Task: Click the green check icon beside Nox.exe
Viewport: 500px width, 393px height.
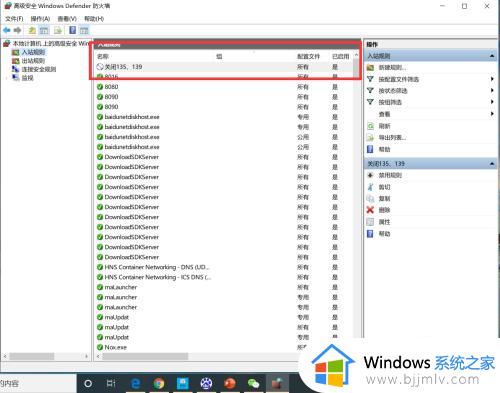Action: pos(100,347)
